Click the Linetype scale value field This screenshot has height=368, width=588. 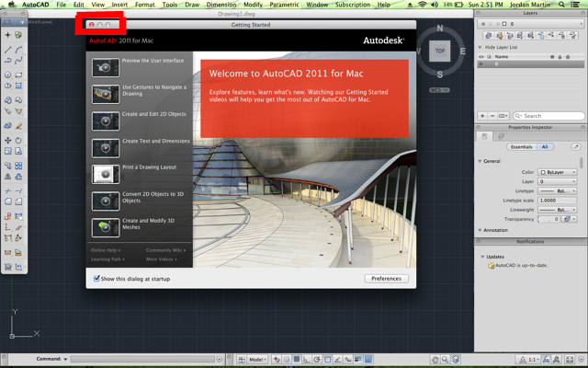coord(558,201)
